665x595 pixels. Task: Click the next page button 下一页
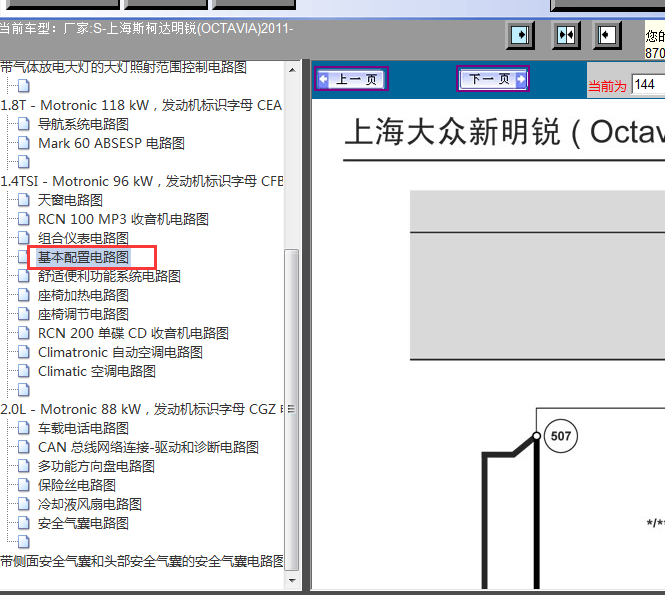click(x=493, y=78)
